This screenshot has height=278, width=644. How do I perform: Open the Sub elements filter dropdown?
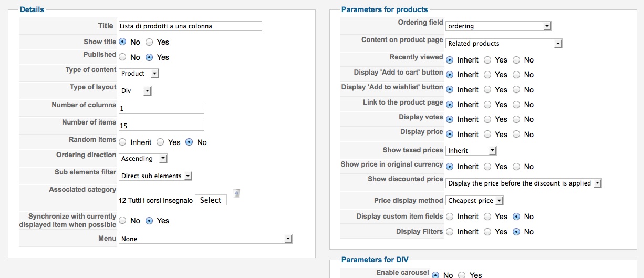pos(155,176)
